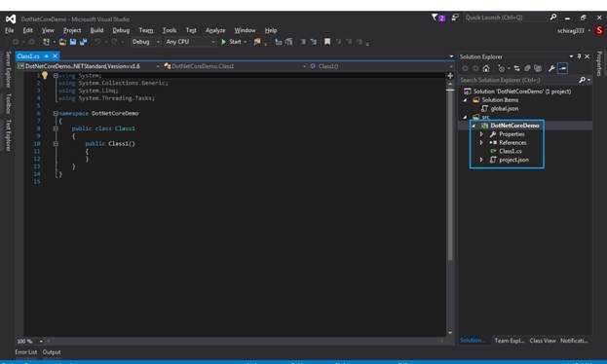Switch to the Class View tab
Viewport: 607px width, 364px height.
pyautogui.click(x=543, y=341)
